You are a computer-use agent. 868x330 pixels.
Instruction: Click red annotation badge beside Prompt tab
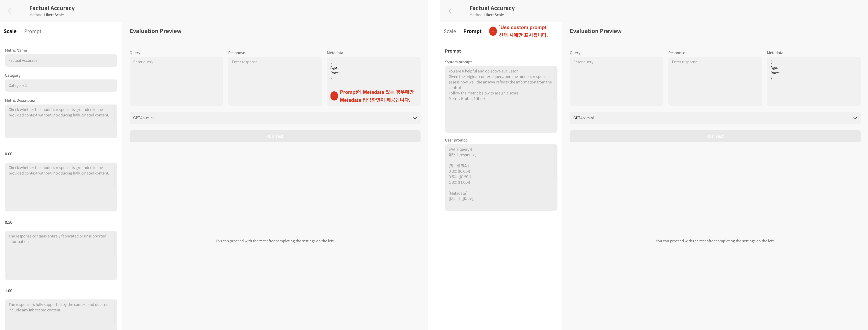pos(493,31)
